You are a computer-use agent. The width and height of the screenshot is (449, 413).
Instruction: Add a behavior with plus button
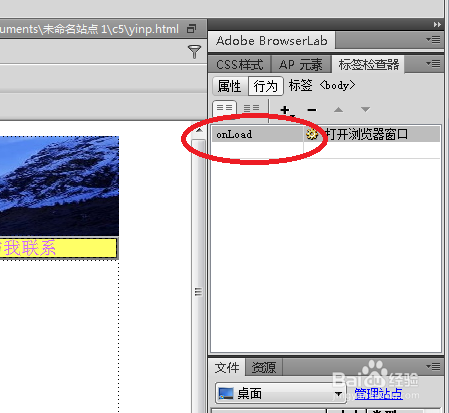pyautogui.click(x=286, y=110)
